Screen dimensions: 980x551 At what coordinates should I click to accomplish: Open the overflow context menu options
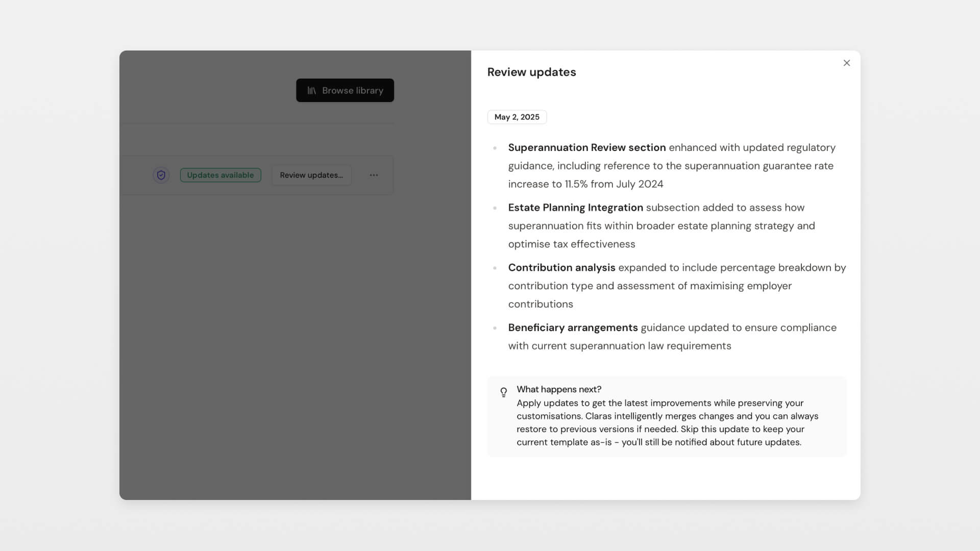(374, 175)
